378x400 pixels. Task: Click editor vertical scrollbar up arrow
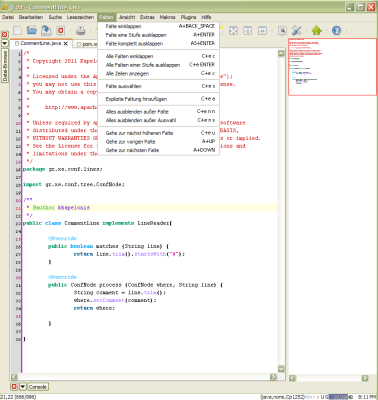click(x=281, y=53)
